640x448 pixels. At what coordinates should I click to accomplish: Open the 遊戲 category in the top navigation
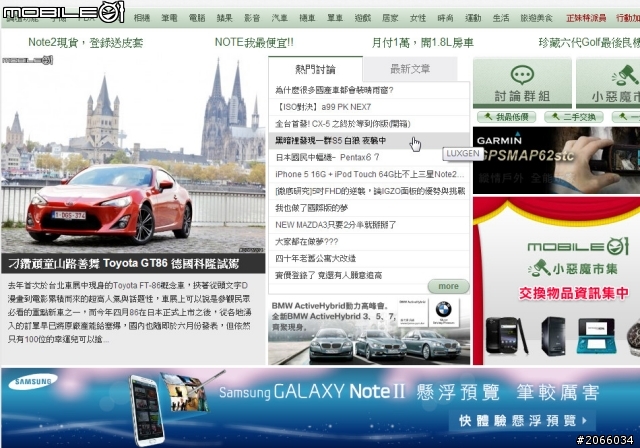coord(363,18)
